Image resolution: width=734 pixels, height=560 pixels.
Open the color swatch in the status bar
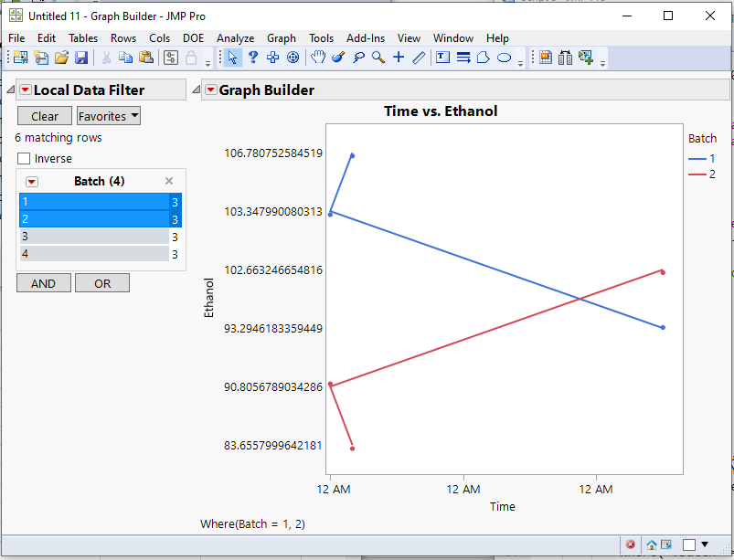click(x=690, y=544)
